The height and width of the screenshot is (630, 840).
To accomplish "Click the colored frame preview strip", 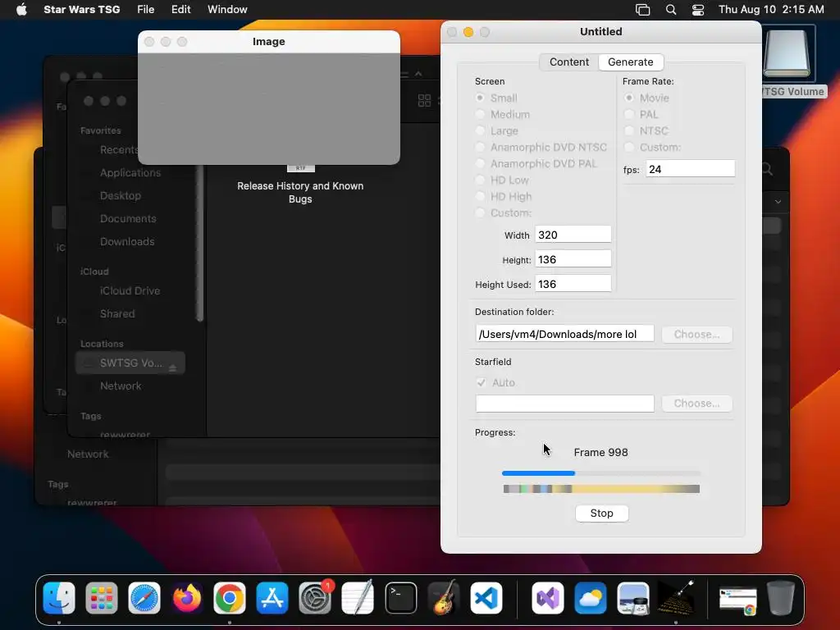I will pos(601,489).
